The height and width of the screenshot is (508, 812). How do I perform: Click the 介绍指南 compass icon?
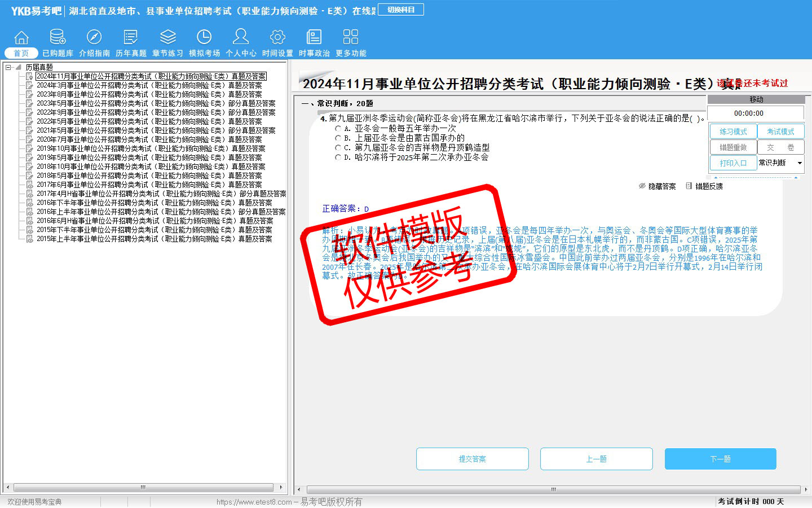94,38
